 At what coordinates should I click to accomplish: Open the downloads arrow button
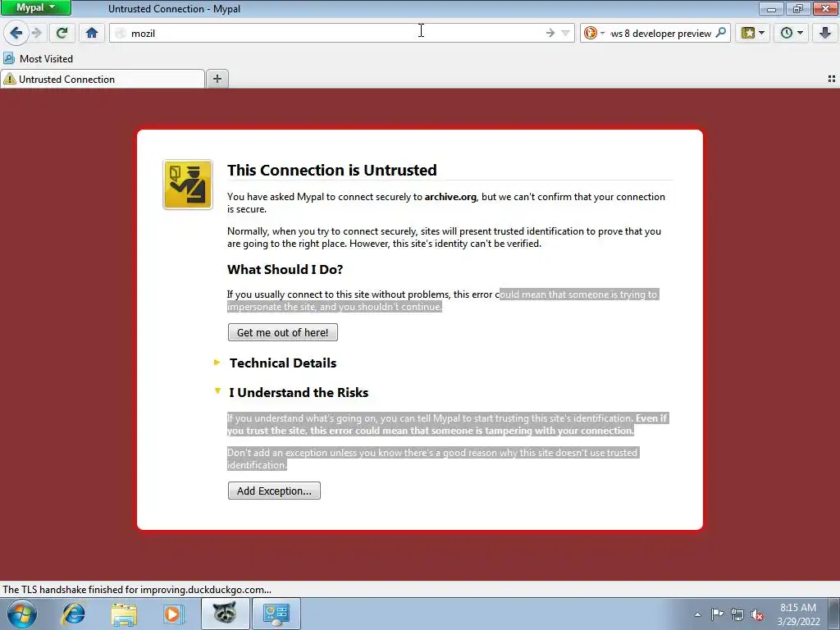[x=825, y=33]
